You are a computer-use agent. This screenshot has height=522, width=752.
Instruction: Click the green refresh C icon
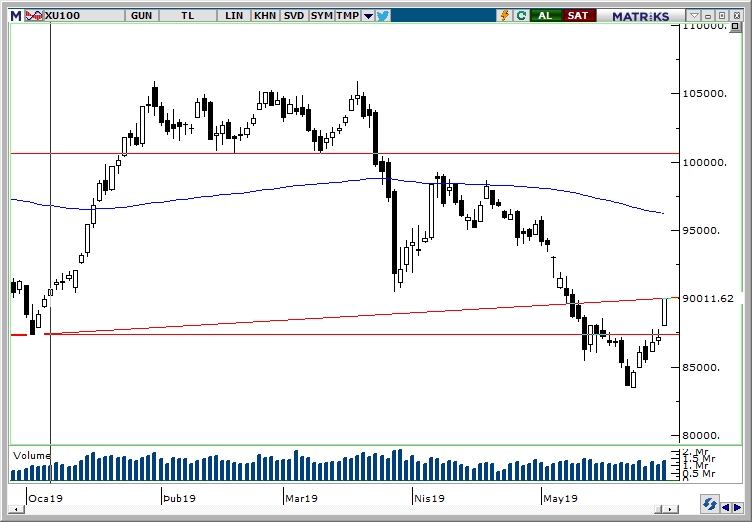521,16
